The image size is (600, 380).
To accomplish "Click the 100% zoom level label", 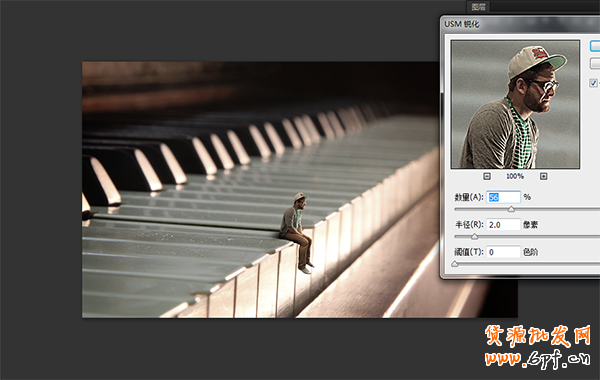I will pos(515,176).
